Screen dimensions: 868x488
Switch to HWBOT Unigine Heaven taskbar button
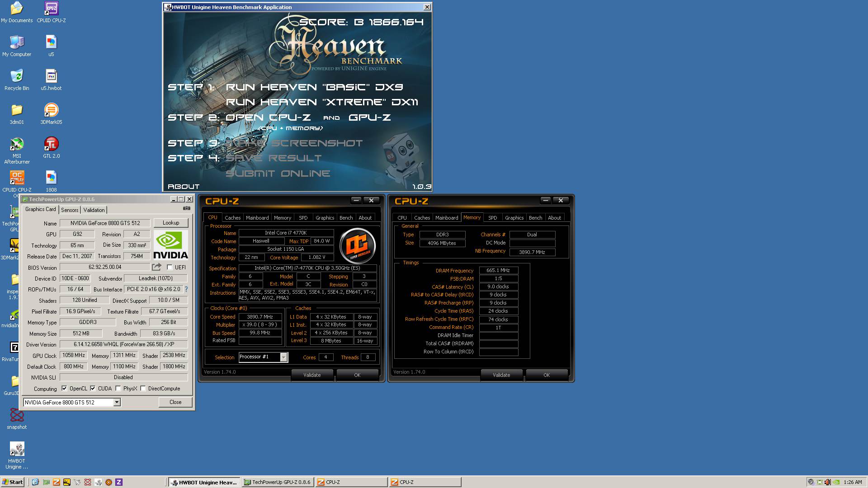[x=205, y=482]
